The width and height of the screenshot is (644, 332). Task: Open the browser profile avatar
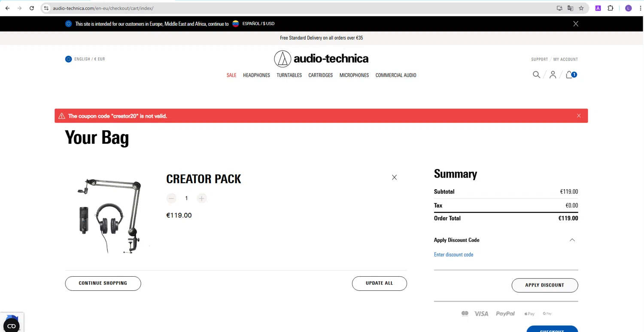pos(628,8)
